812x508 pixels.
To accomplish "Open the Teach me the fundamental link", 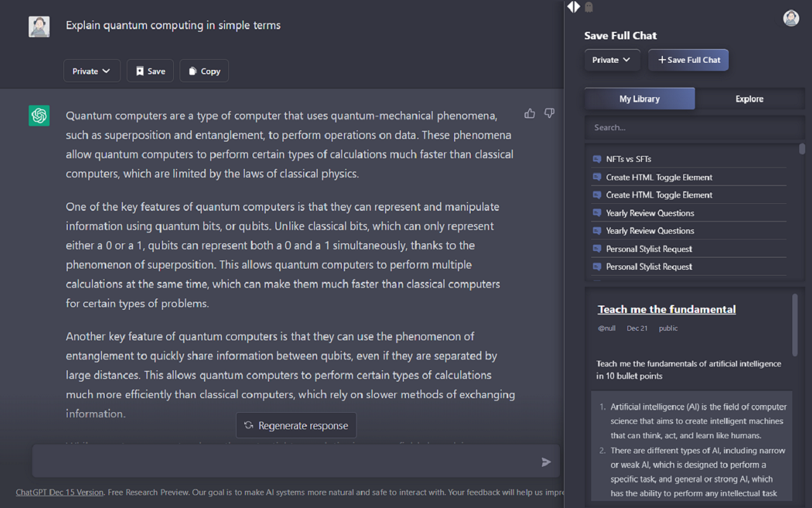I will click(667, 309).
